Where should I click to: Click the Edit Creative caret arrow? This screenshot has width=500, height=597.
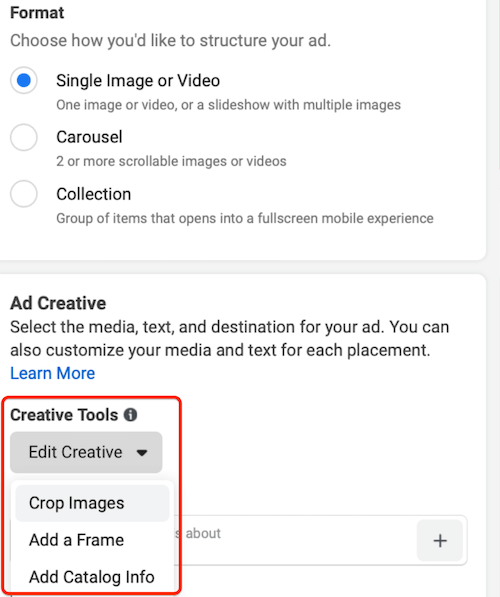click(x=142, y=453)
